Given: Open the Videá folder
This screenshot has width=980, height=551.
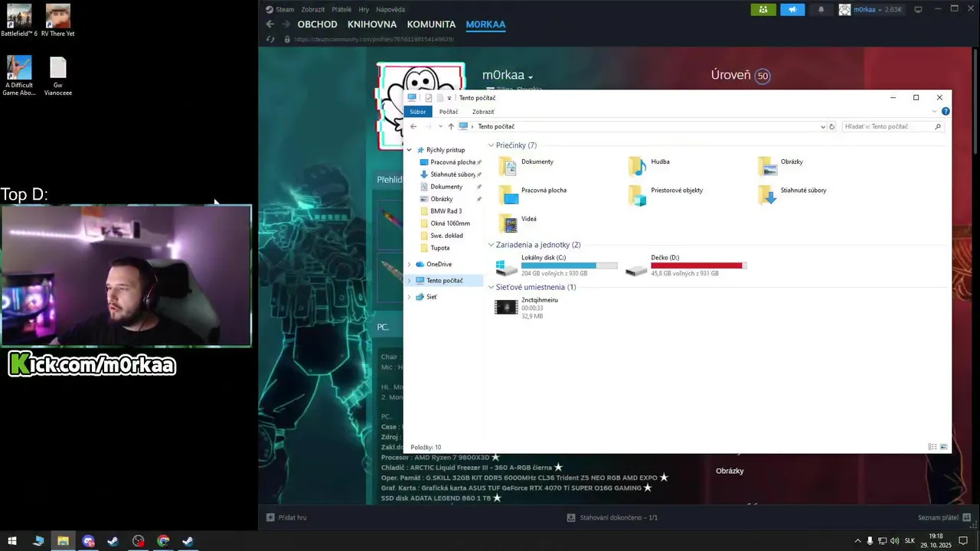Looking at the screenshot, I should click(x=518, y=222).
